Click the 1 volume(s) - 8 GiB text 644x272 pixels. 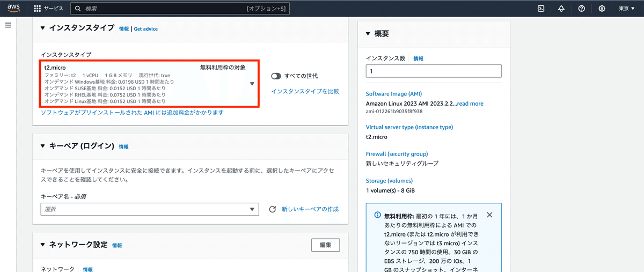click(x=390, y=190)
